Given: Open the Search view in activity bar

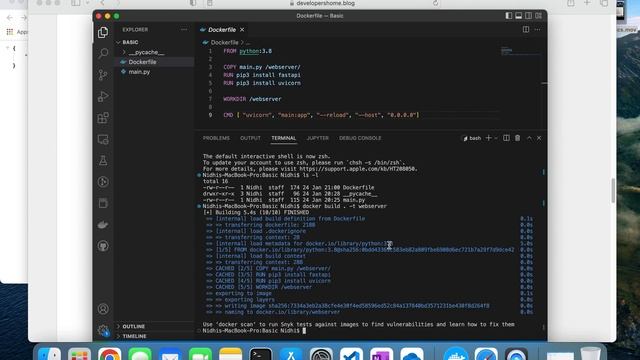Looking at the screenshot, I should pyautogui.click(x=103, y=53).
